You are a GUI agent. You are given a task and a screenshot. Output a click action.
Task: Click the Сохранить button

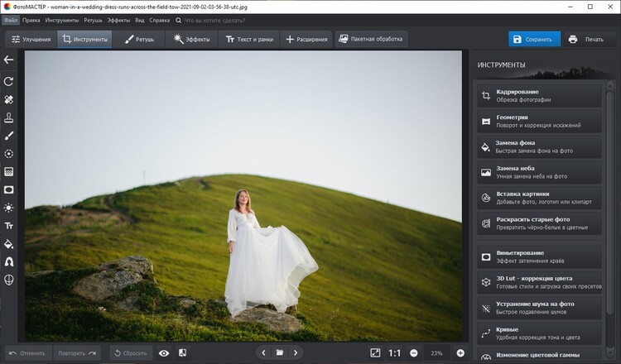point(534,39)
